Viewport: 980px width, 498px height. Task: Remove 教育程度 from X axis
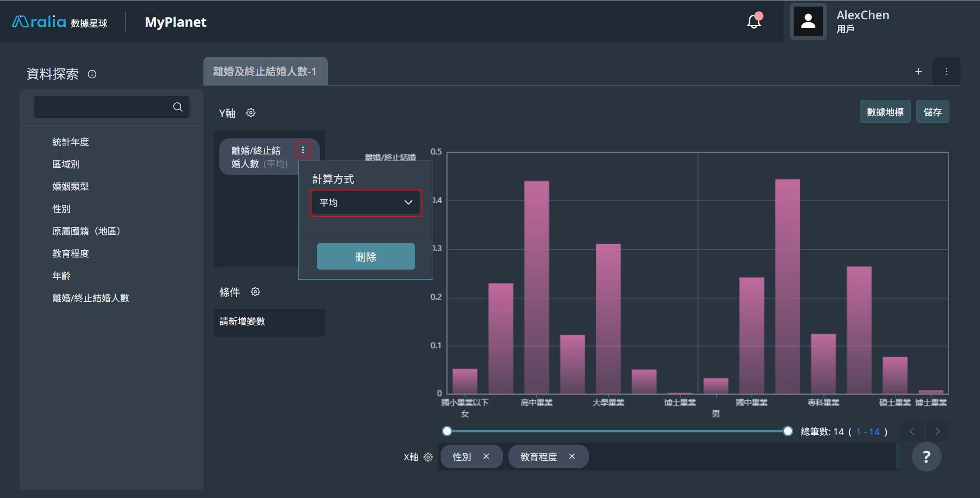pos(572,456)
